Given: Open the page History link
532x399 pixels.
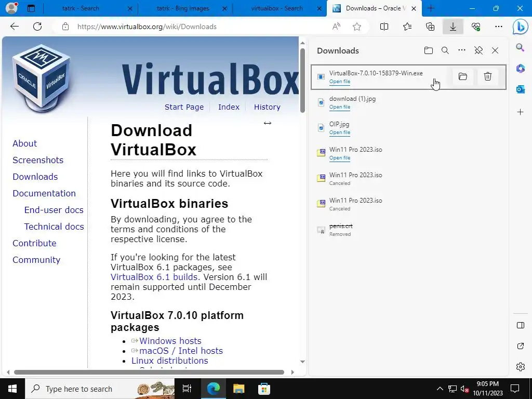Looking at the screenshot, I should point(267,107).
